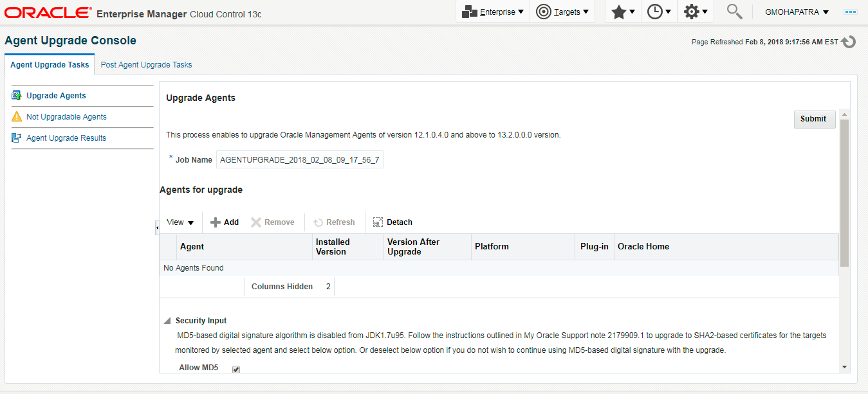The image size is (868, 394).
Task: Click the Detach table button
Action: click(392, 222)
